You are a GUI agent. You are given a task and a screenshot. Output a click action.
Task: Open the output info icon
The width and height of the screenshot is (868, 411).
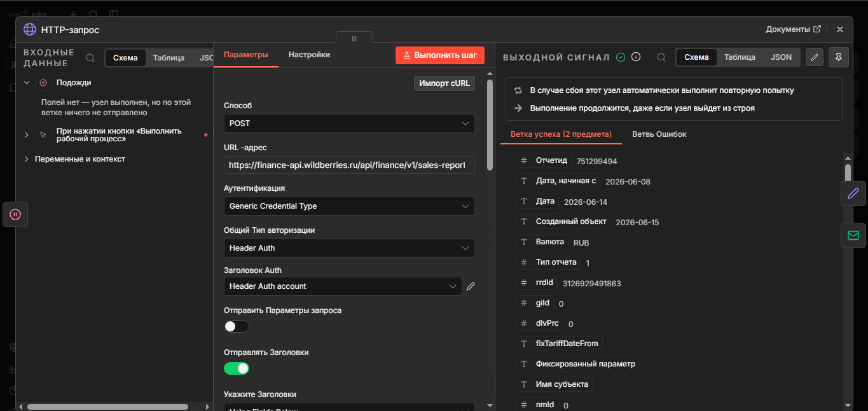635,57
